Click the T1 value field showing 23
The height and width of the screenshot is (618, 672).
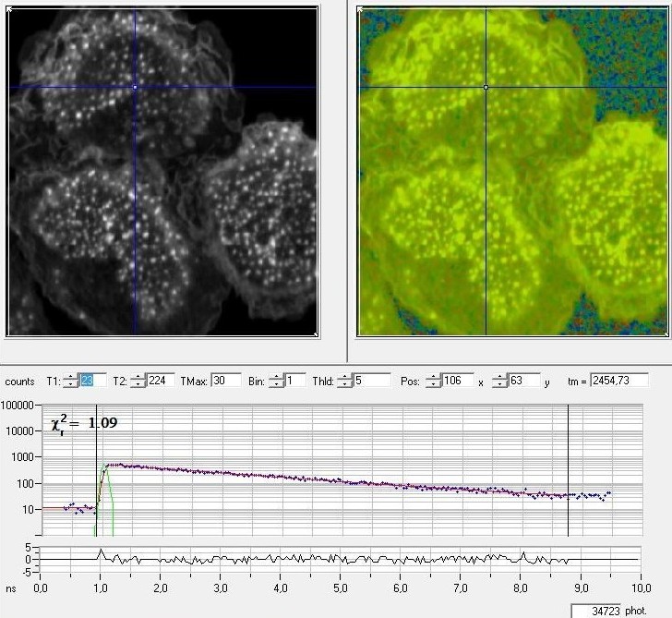93,381
